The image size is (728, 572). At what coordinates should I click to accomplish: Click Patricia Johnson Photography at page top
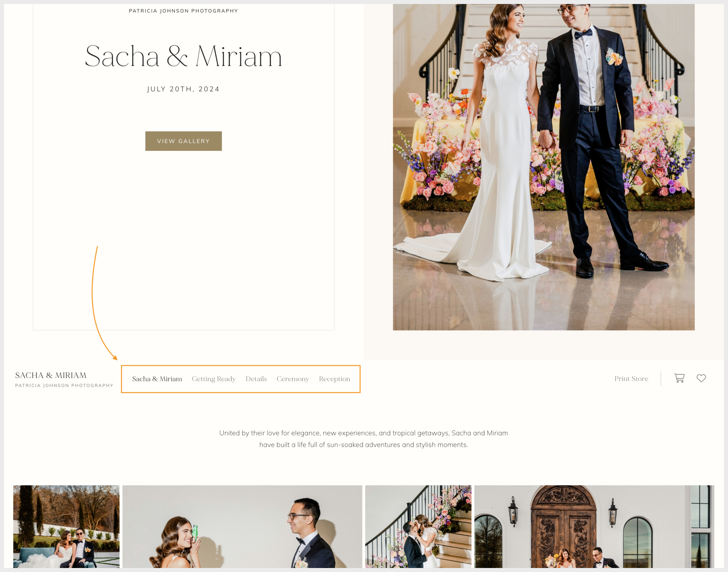tap(183, 11)
